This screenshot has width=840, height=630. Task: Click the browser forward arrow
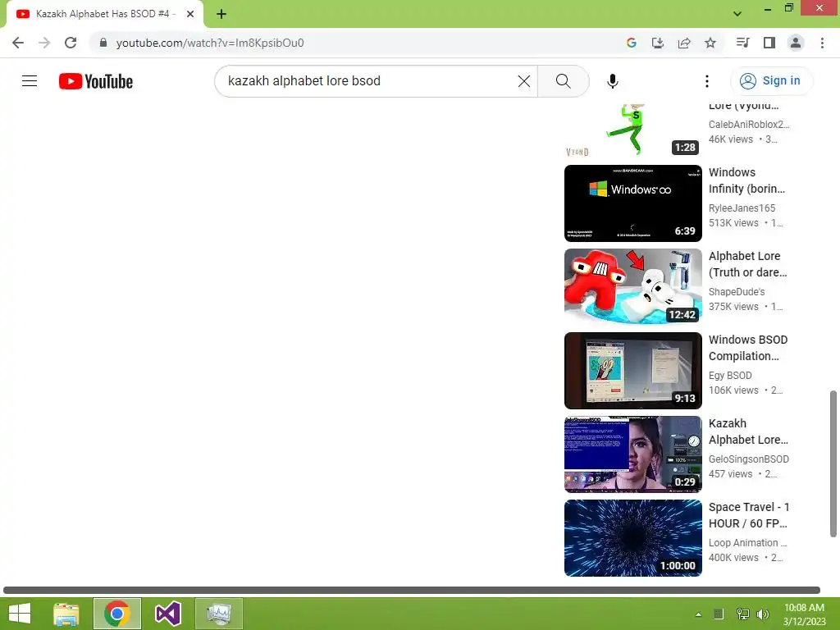pos(44,43)
